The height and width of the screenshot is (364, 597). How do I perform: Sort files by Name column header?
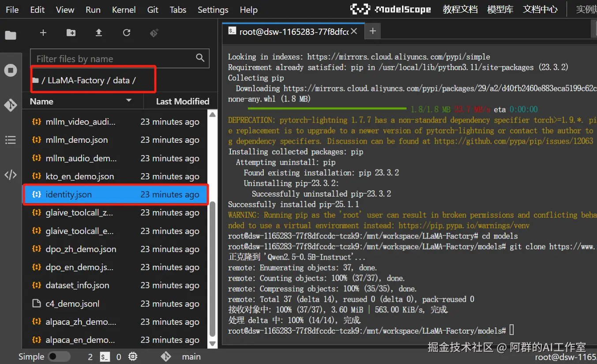pyautogui.click(x=83, y=101)
